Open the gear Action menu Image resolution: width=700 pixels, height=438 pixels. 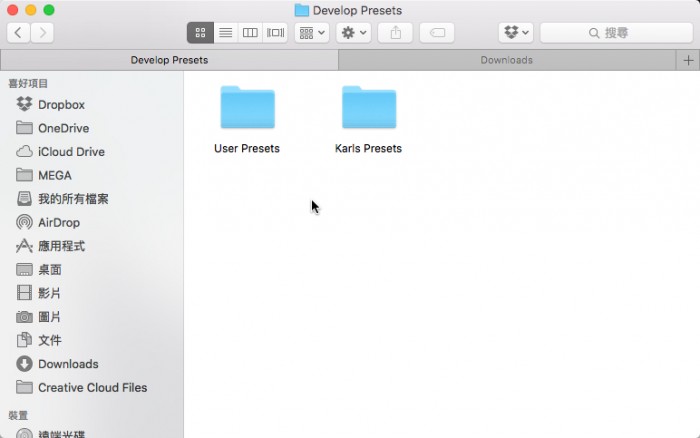[354, 33]
